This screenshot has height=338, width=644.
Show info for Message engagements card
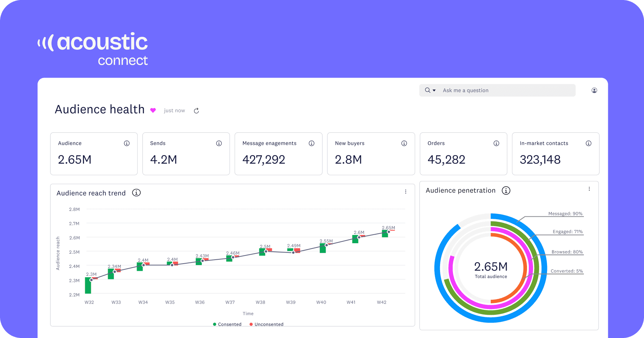coord(312,143)
